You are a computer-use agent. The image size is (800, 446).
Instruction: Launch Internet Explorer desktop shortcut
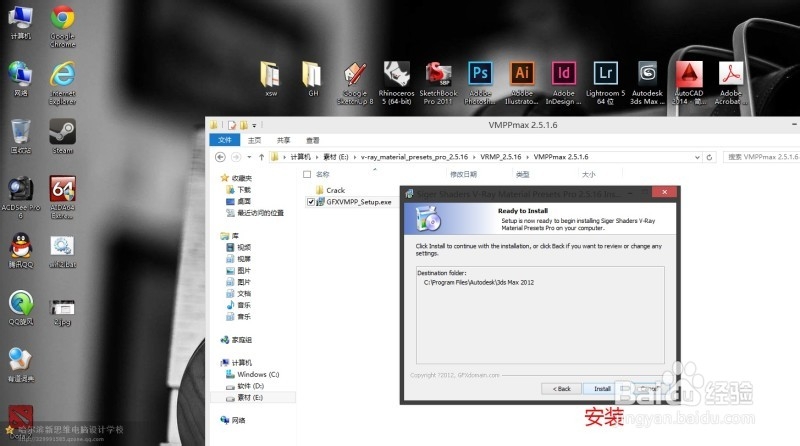(x=63, y=83)
